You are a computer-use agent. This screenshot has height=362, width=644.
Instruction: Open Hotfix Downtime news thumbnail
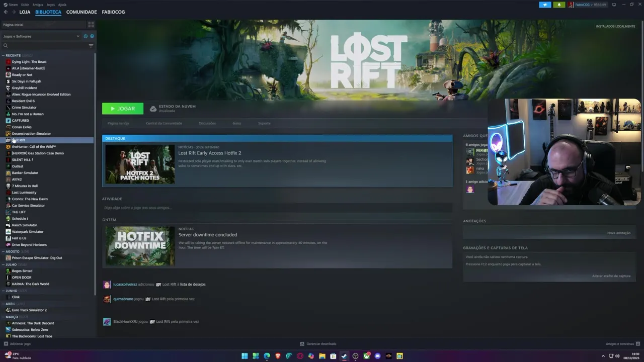point(140,246)
